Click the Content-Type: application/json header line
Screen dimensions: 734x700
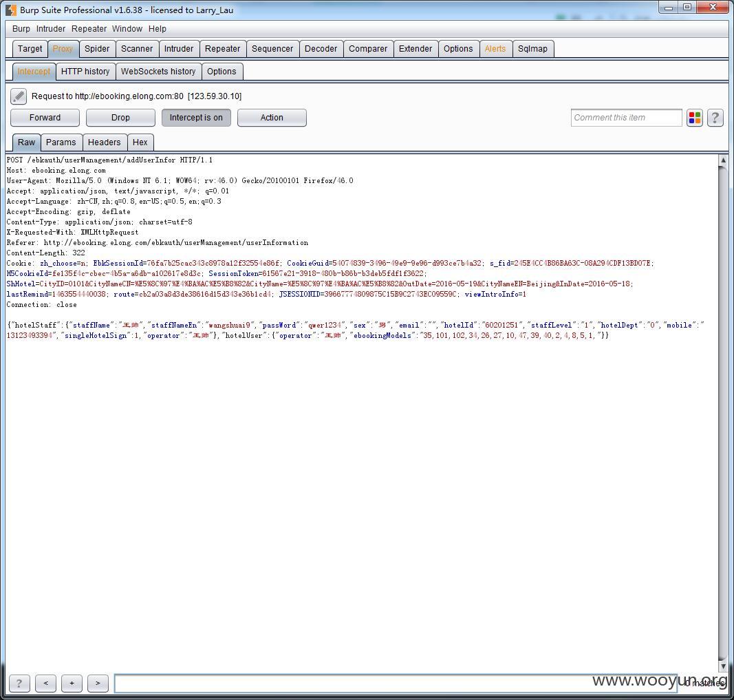[99, 222]
